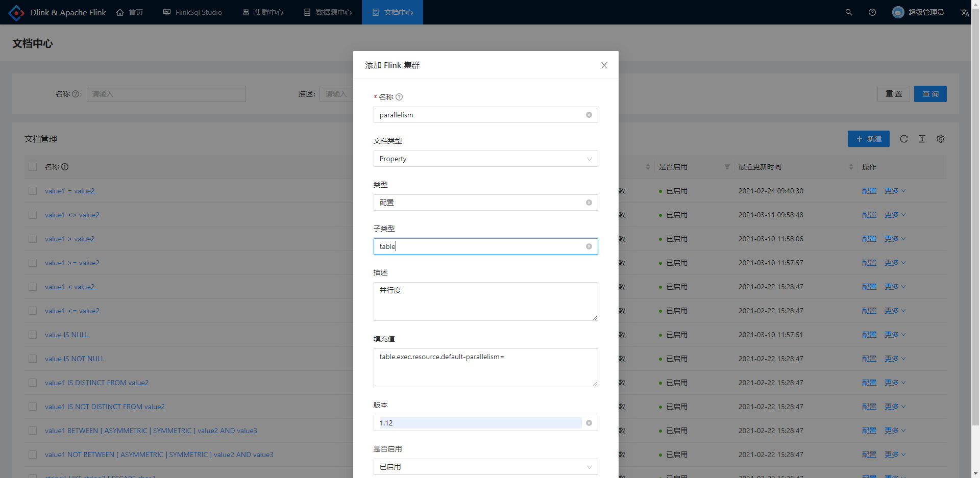Click the 名称 input containing parallelism

(x=485, y=115)
